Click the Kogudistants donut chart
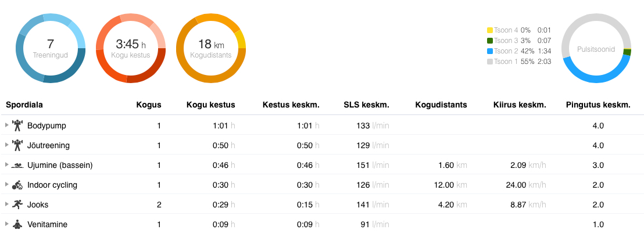 click(210, 48)
